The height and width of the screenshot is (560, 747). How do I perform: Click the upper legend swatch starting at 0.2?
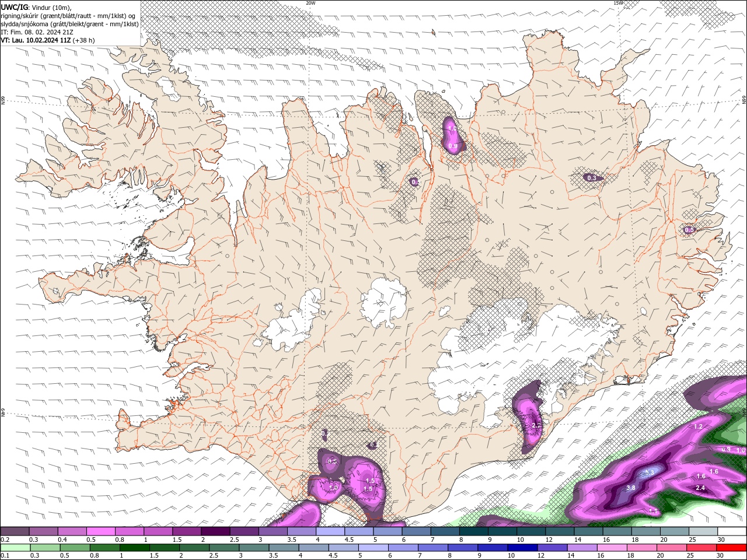click(15, 531)
